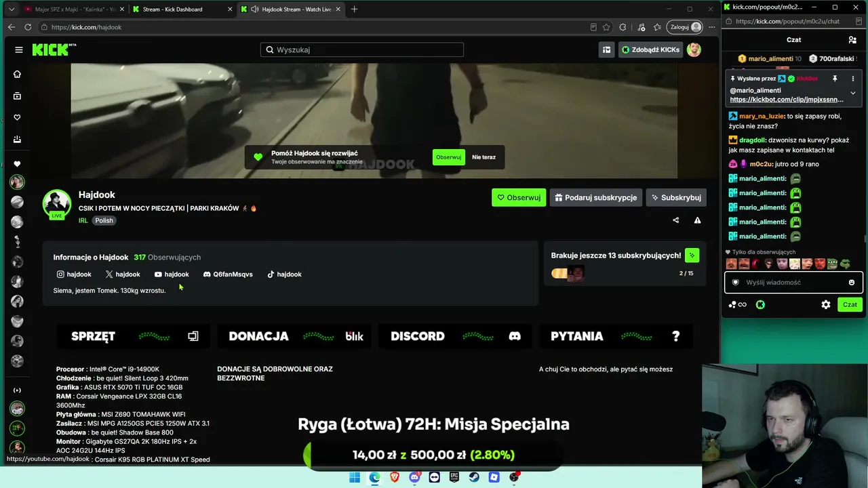Open Windows Start menu on the taskbar
The height and width of the screenshot is (488, 868).
pyautogui.click(x=355, y=477)
